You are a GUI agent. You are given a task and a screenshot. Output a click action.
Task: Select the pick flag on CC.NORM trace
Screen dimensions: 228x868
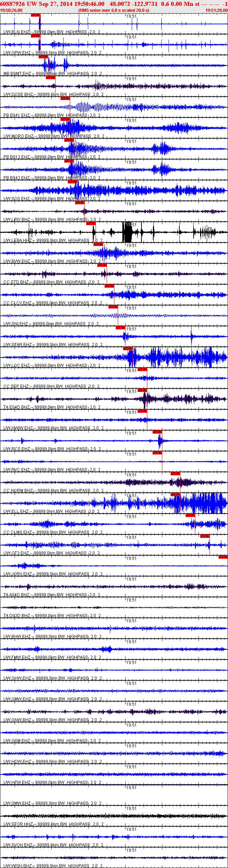point(176,474)
